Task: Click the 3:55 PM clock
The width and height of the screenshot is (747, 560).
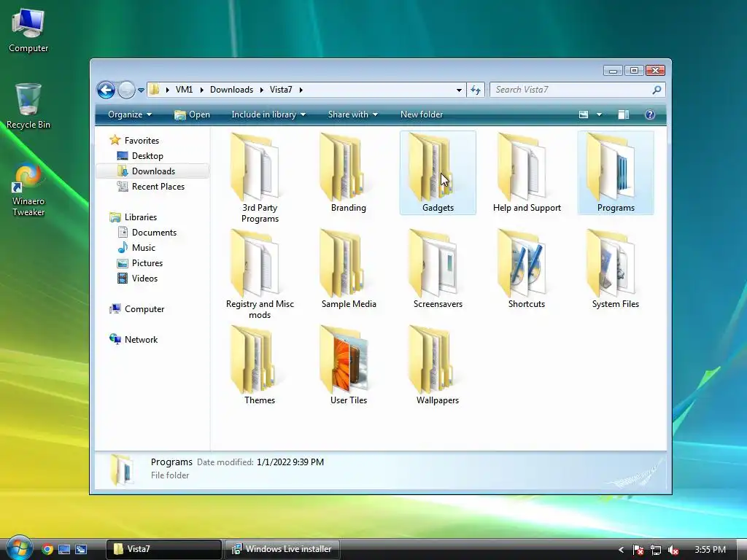Action: click(x=710, y=550)
